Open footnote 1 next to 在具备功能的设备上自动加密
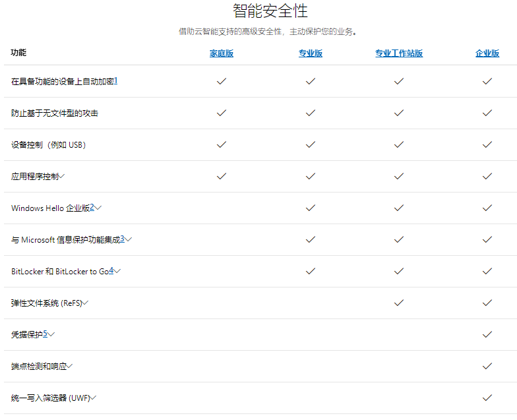The width and height of the screenshot is (517, 420). [116, 80]
